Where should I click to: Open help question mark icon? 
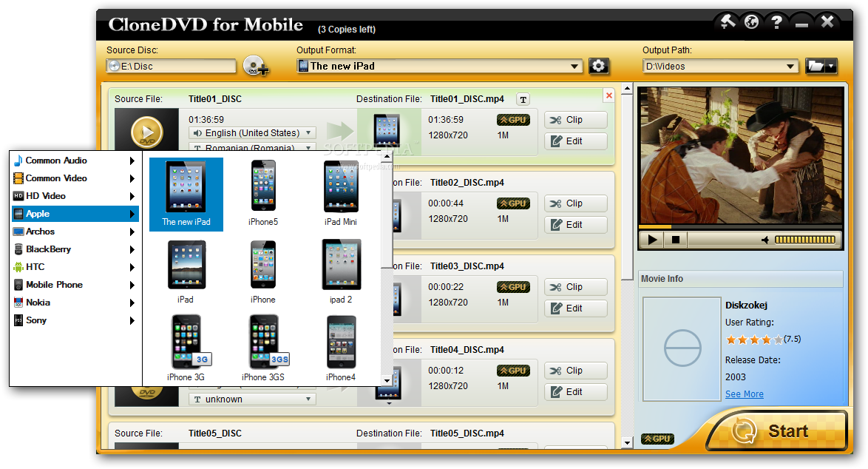[x=776, y=22]
